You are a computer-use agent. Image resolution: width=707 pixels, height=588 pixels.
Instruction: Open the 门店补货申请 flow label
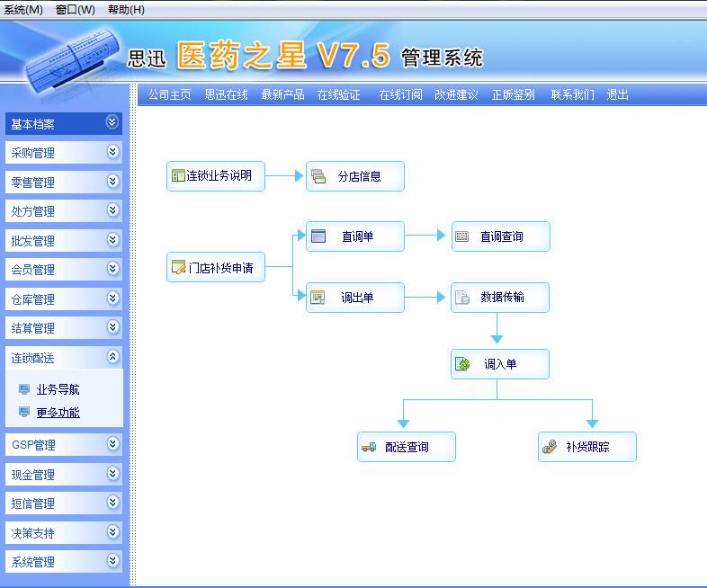pos(221,268)
